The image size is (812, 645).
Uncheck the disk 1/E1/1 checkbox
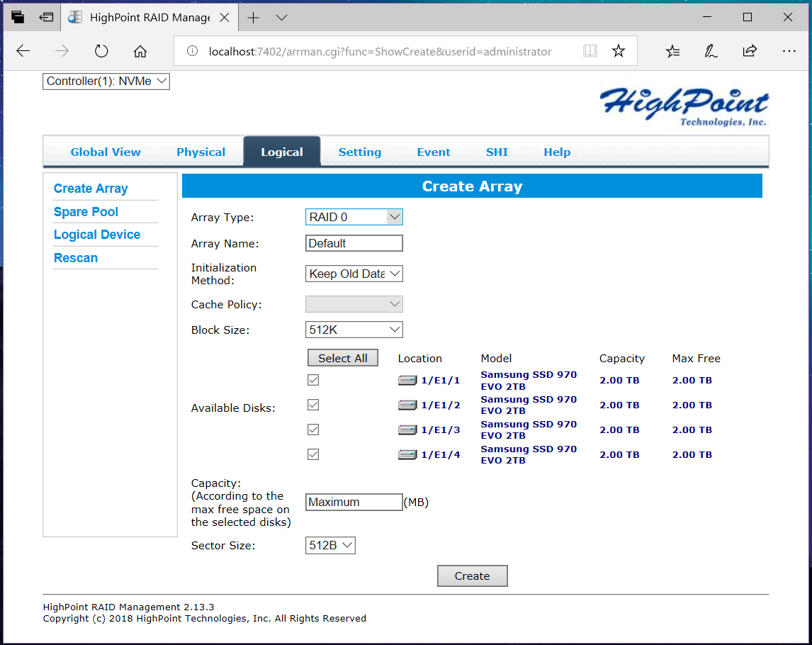313,380
